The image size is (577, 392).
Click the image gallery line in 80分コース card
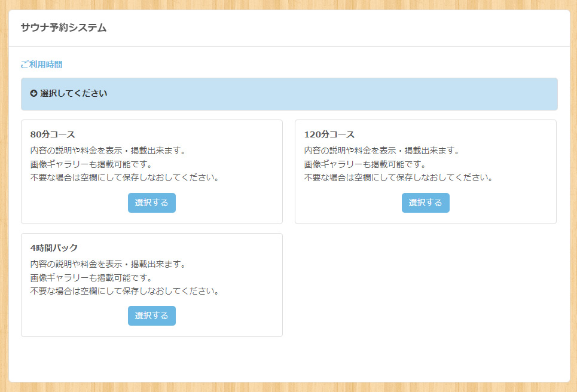coord(91,164)
